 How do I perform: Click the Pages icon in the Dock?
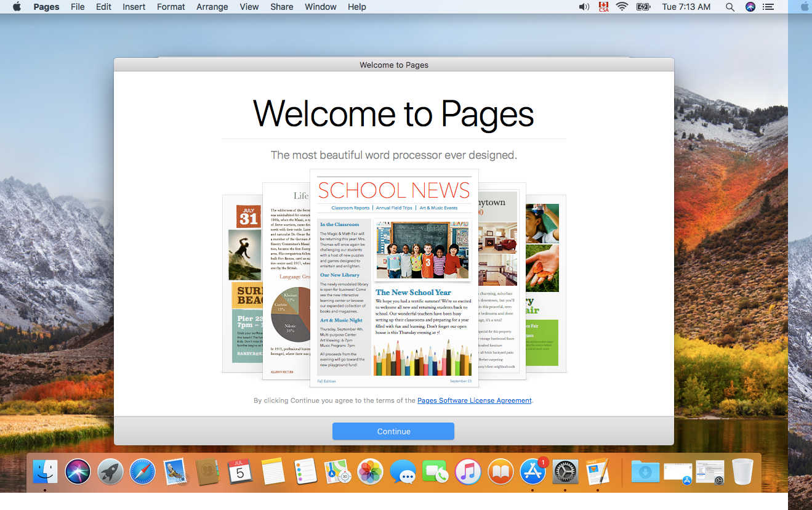point(597,472)
